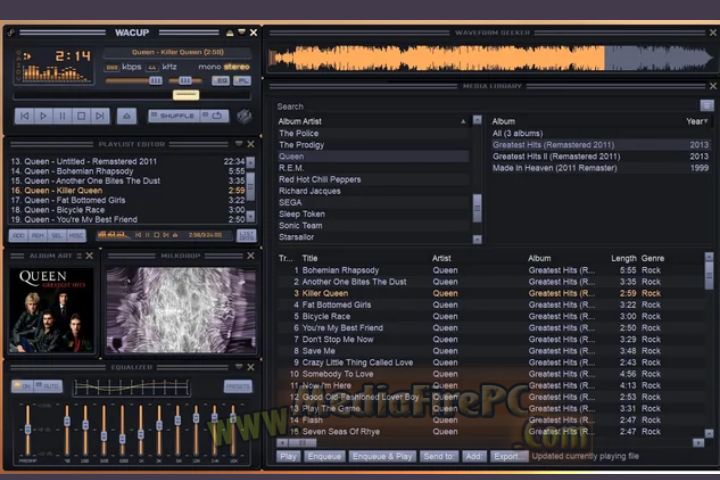Sort tracks by the Length column header
720x480 pixels.
coord(624,258)
